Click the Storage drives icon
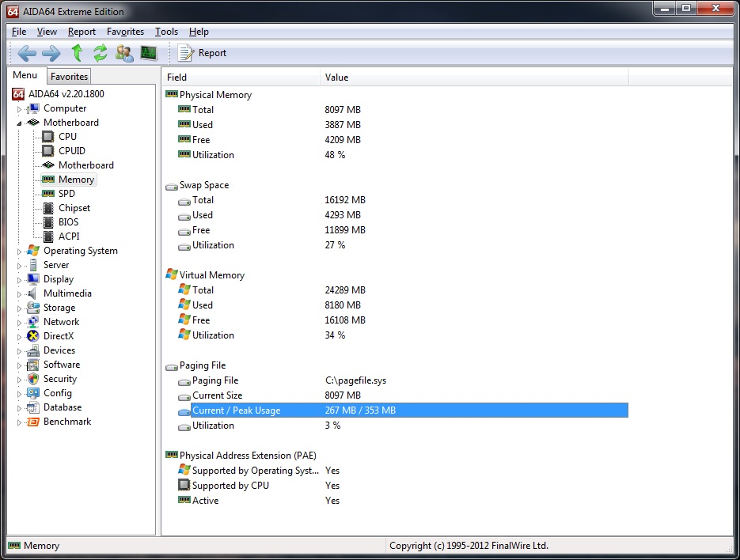Viewport: 740px width, 560px height. click(x=33, y=308)
